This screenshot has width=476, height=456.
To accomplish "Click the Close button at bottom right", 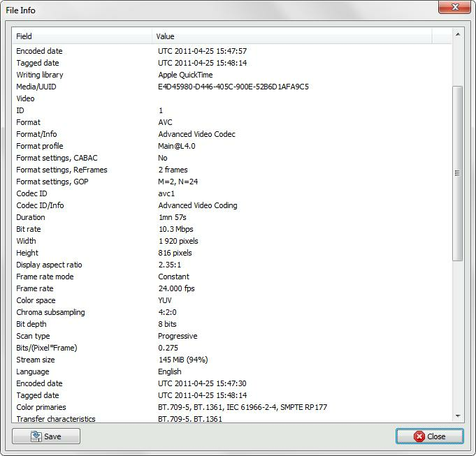I will point(429,436).
